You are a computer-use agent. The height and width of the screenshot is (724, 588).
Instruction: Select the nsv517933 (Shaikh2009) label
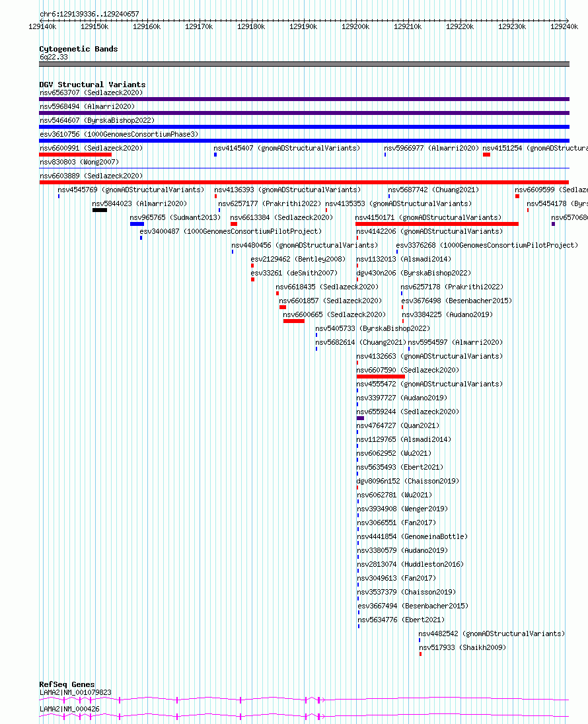pyautogui.click(x=462, y=647)
